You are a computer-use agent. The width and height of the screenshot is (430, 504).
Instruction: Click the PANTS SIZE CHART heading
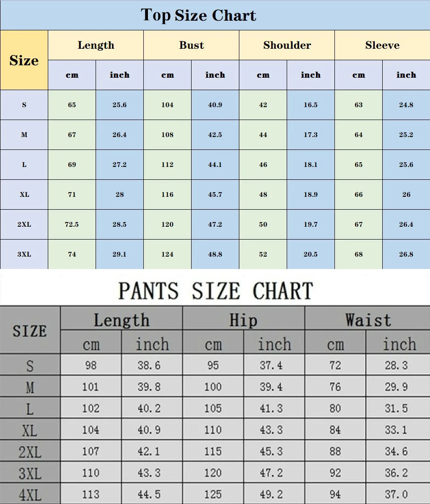[x=215, y=291]
